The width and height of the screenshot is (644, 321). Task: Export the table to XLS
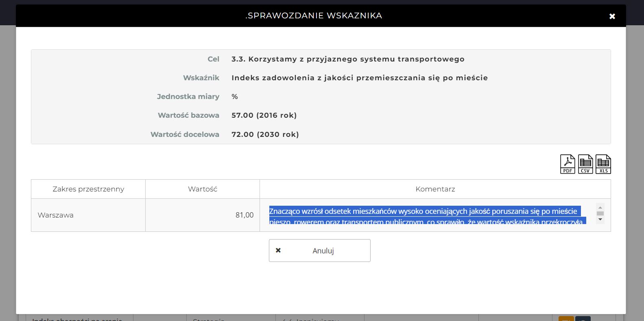603,164
